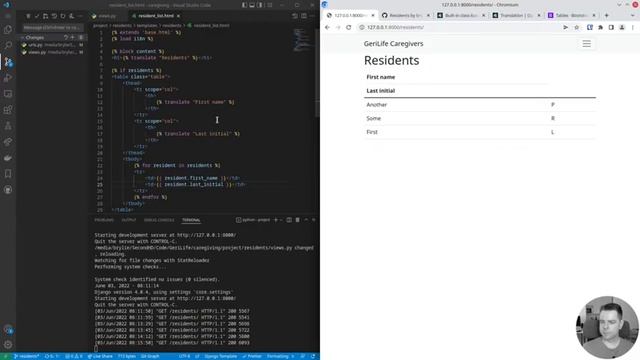Click Django Template language mode in status bar
The height and width of the screenshot is (360, 640).
(x=220, y=356)
